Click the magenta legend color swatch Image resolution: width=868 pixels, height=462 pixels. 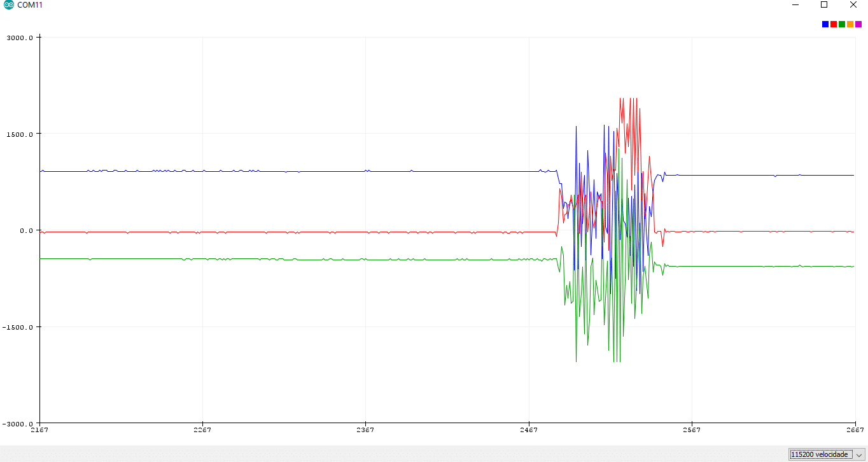(858, 24)
